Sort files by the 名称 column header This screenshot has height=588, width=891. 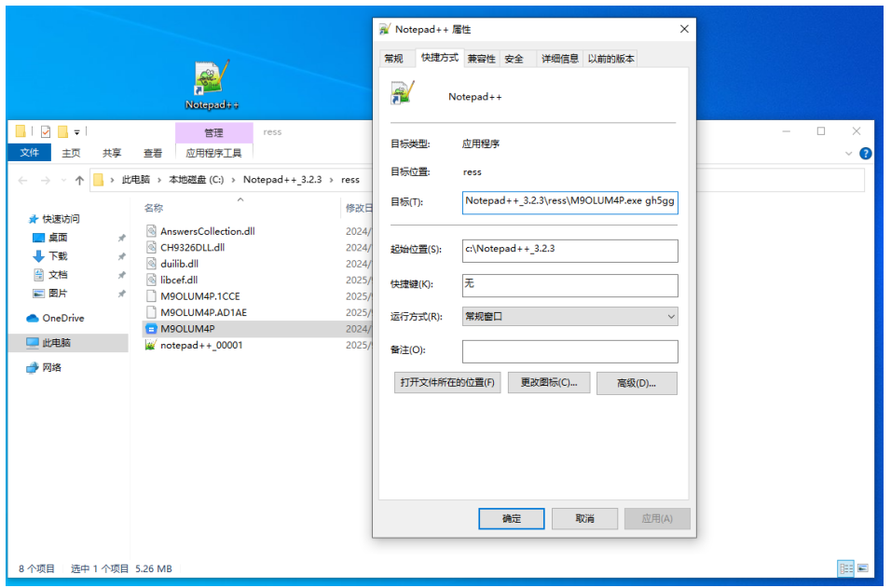(x=155, y=208)
